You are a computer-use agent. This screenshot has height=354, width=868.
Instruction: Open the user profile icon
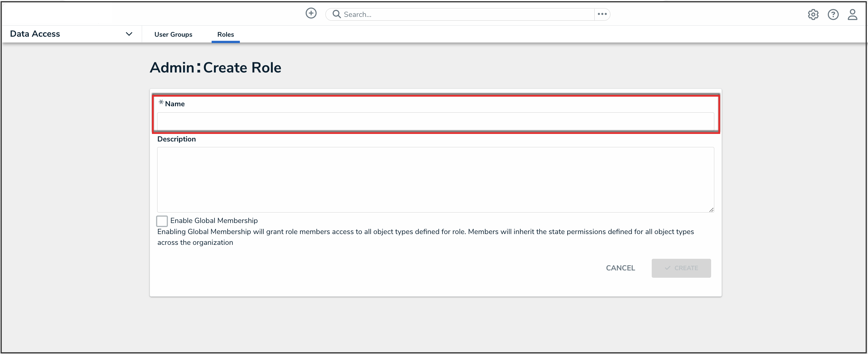point(852,15)
